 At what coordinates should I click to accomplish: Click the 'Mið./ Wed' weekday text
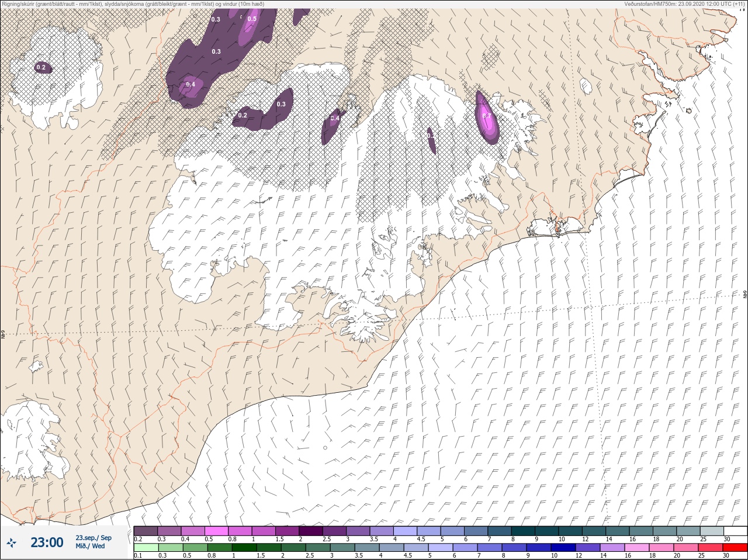90,547
